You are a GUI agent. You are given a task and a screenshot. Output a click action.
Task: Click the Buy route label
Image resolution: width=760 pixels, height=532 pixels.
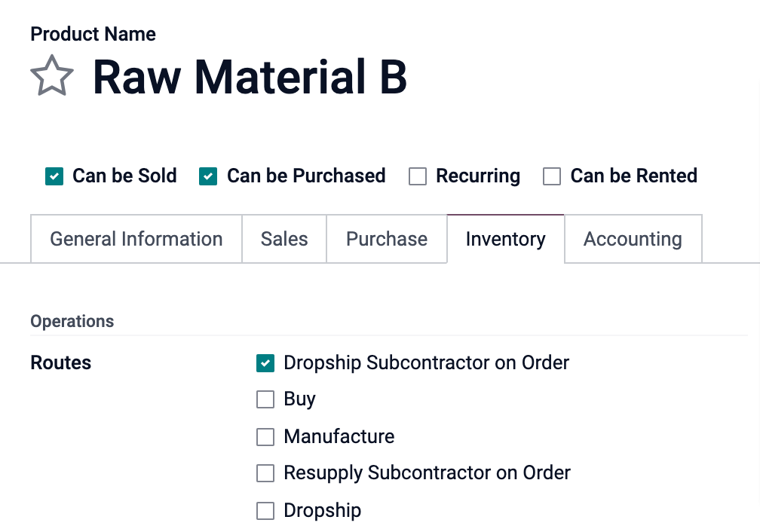[x=299, y=399]
